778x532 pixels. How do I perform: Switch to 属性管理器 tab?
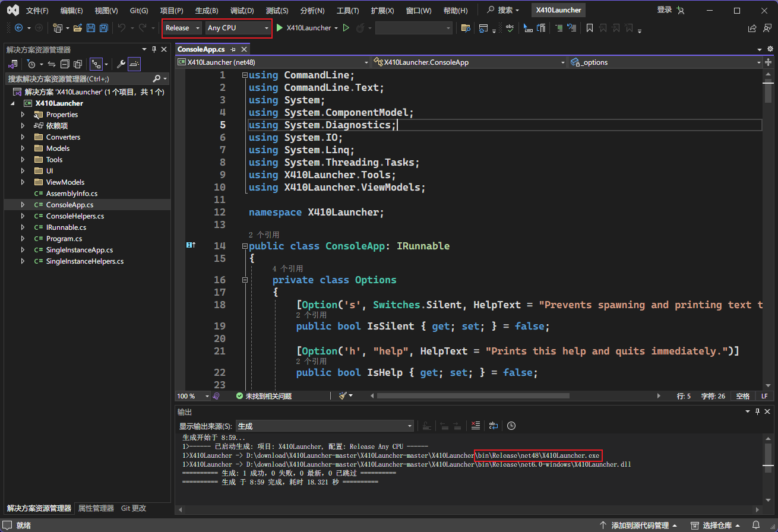pos(96,508)
